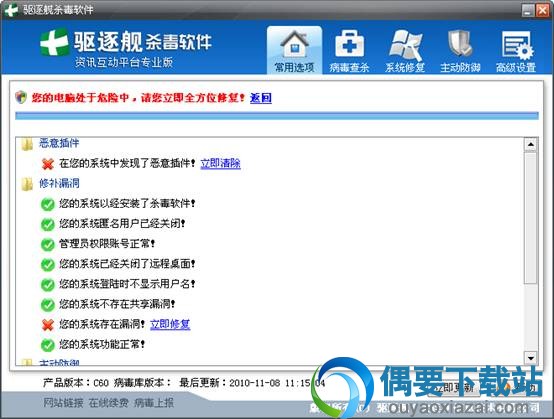Click the red X beside 恶意插件 warning

(48, 164)
